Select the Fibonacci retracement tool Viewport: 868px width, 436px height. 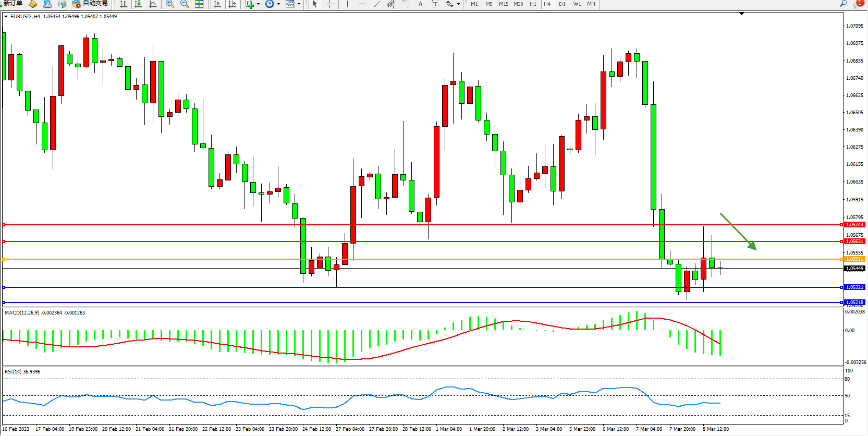coord(406,4)
